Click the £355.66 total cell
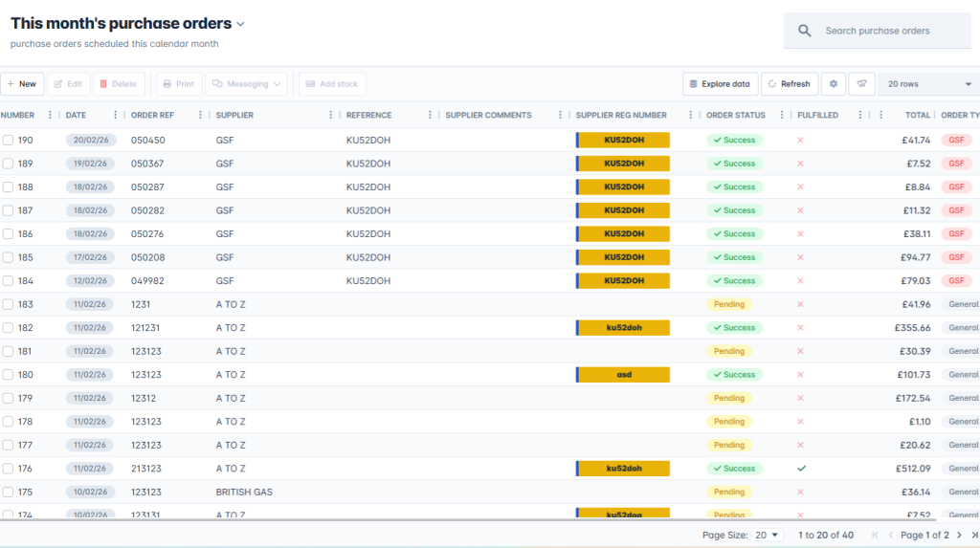This screenshot has height=548, width=980. 912,327
